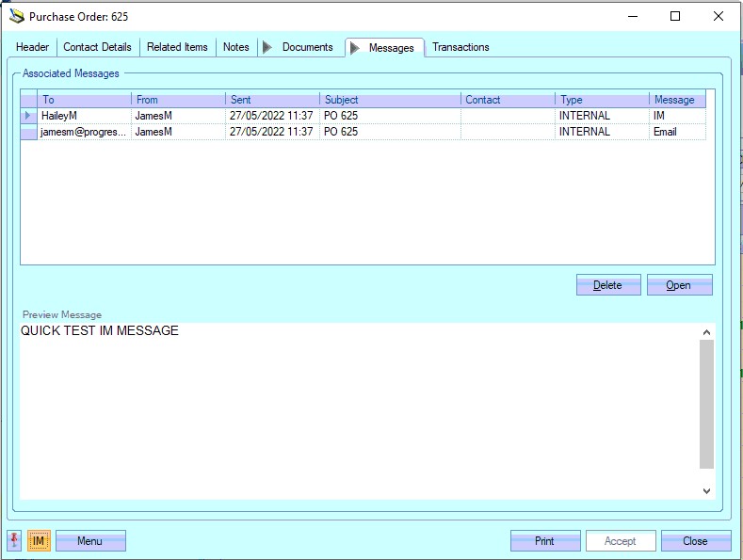Viewport: 743px width, 560px height.
Task: Delete the selected message
Action: coord(608,285)
